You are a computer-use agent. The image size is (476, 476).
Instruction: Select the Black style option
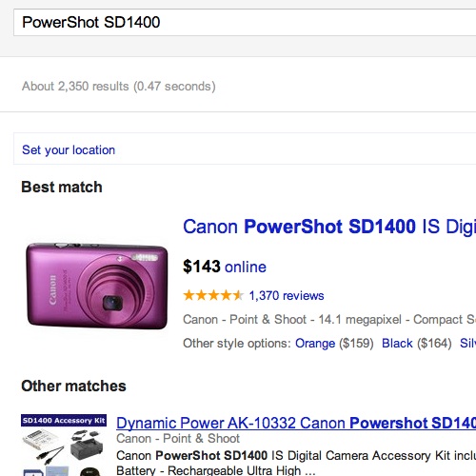pyautogui.click(x=397, y=344)
